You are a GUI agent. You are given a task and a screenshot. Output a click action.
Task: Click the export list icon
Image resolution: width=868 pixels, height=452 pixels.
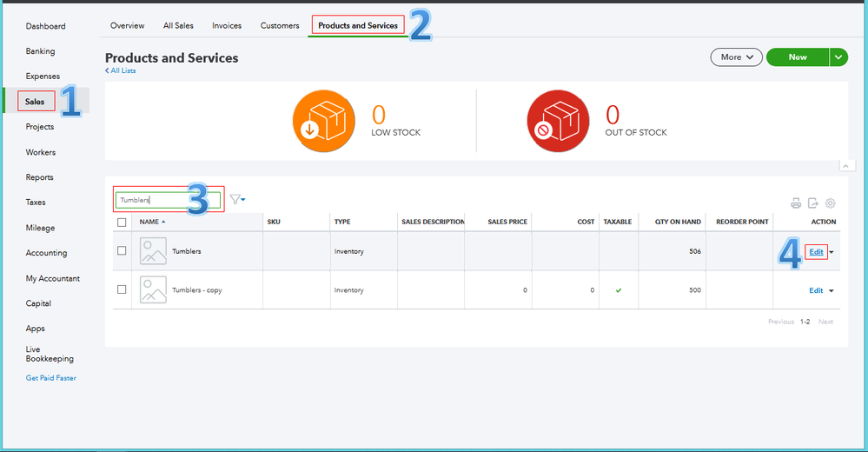[x=812, y=203]
